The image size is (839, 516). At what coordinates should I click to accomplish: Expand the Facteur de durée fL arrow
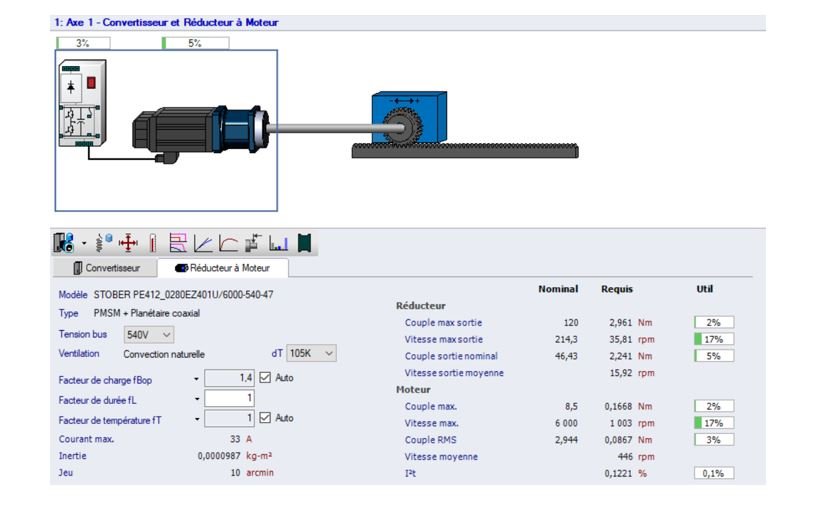(196, 399)
